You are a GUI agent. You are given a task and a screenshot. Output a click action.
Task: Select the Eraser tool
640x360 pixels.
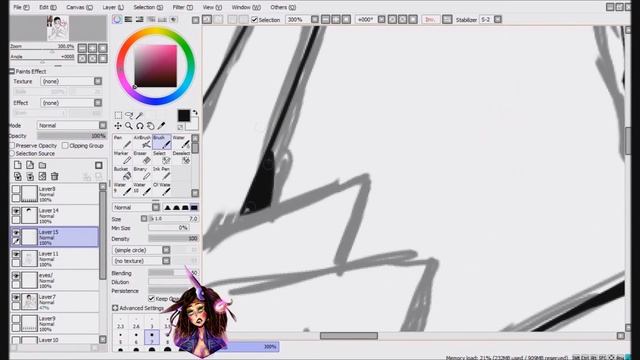(x=142, y=158)
